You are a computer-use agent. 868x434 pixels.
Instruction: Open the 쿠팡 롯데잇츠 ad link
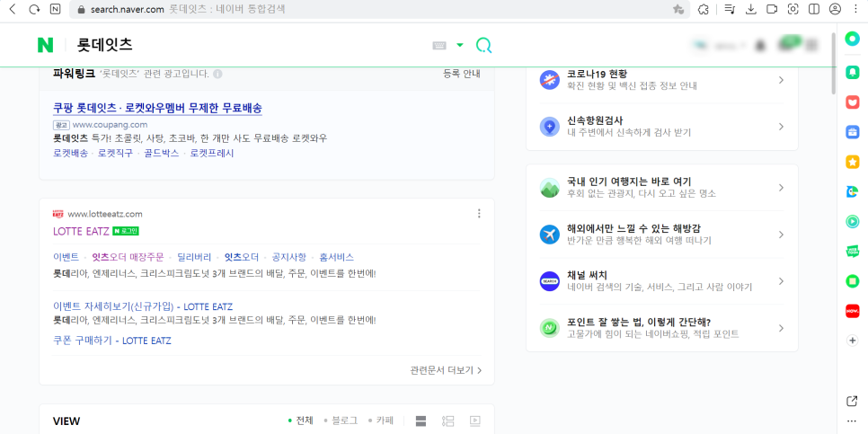click(x=157, y=108)
